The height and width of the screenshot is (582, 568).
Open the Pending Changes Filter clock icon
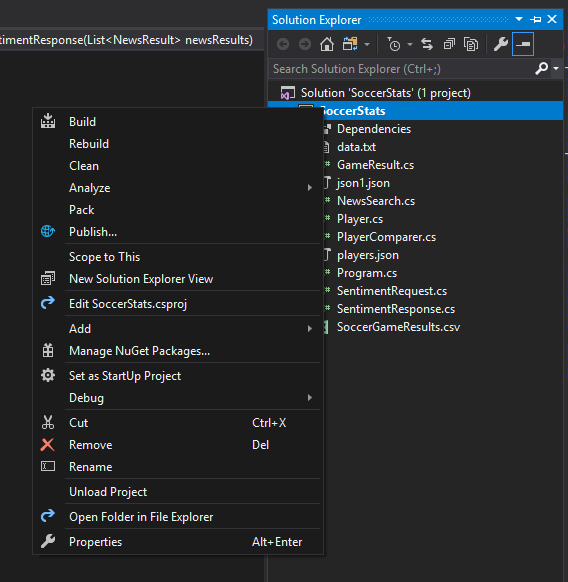click(x=394, y=45)
